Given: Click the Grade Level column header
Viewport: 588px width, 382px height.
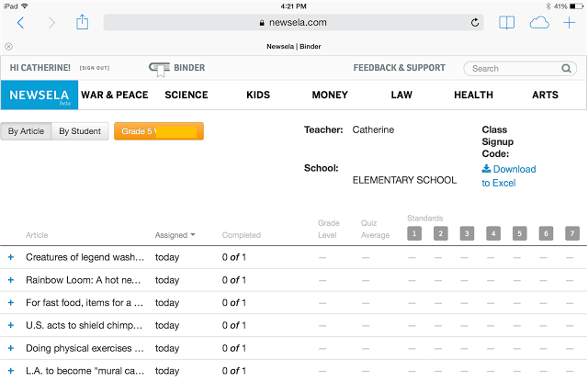Looking at the screenshot, I should [329, 229].
